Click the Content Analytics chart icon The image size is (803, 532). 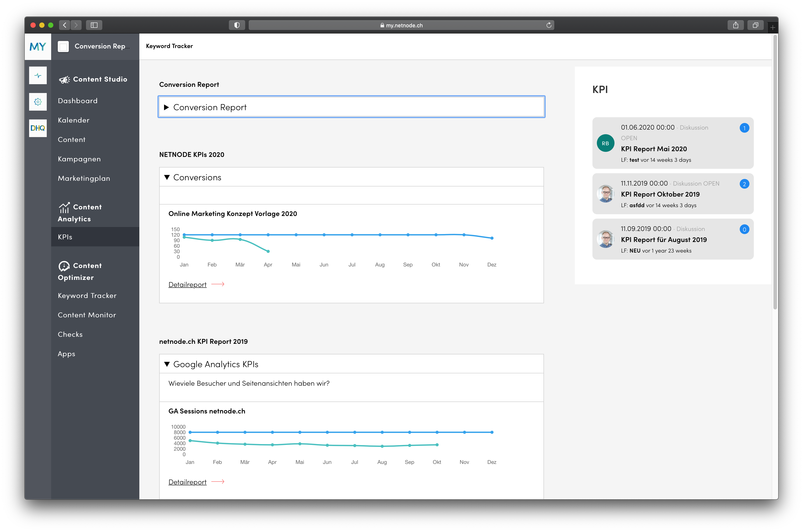coord(64,207)
